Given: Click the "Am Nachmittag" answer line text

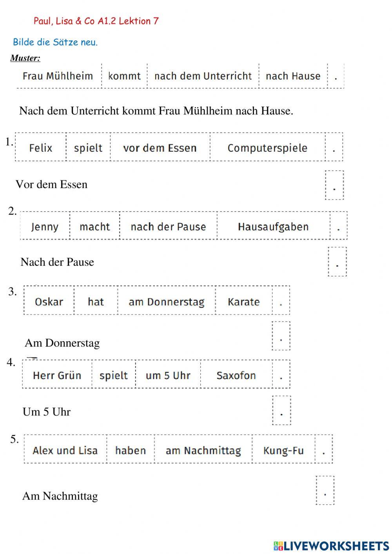Looking at the screenshot, I should (60, 496).
